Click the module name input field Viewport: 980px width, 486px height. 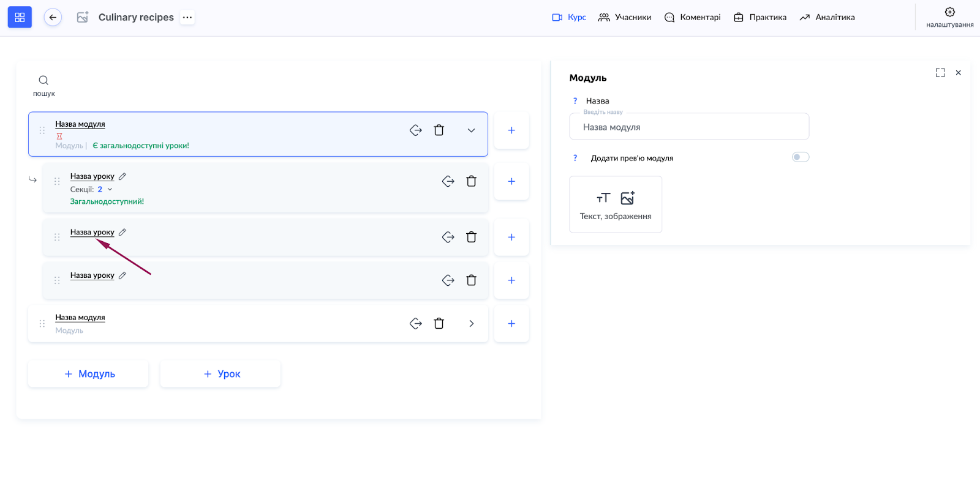688,127
